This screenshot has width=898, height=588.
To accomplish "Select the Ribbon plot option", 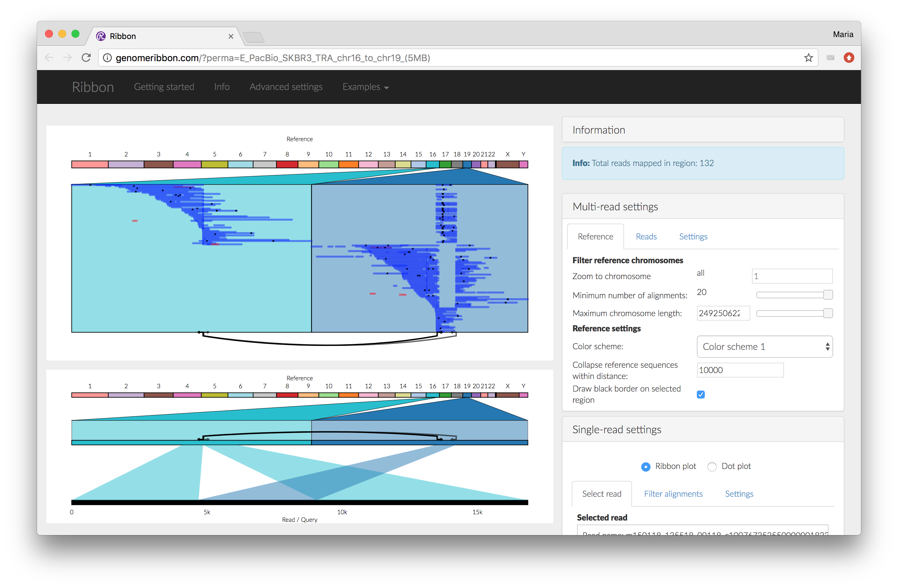I will pos(646,467).
